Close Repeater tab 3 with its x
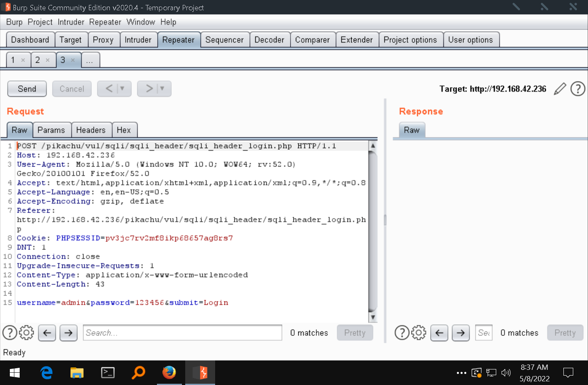The width and height of the screenshot is (588, 385). pos(73,60)
